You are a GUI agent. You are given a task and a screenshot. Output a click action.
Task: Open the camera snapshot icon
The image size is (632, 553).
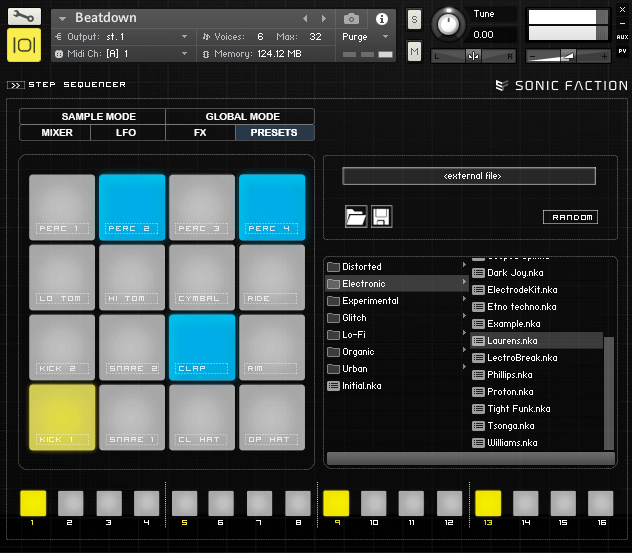pos(352,18)
